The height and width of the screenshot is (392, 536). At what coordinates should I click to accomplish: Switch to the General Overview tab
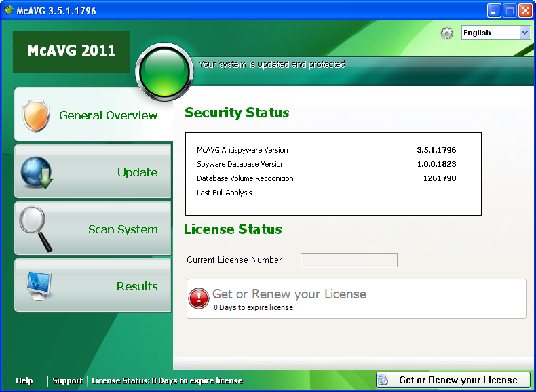point(93,114)
